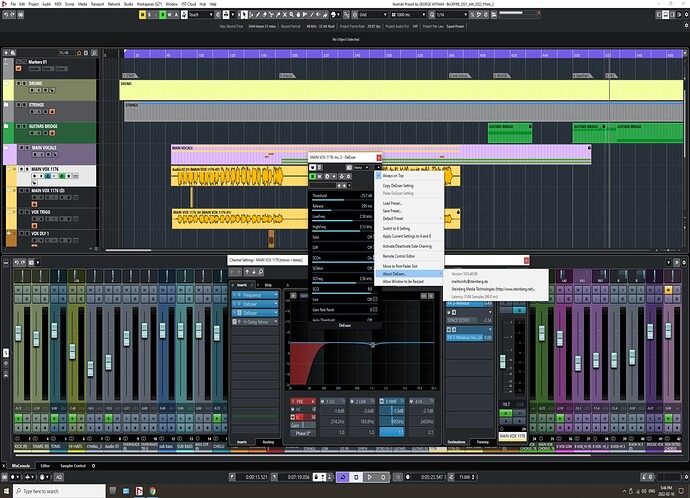Select the Object Selection arrow tool
Image resolution: width=690 pixels, height=498 pixels.
(244, 15)
